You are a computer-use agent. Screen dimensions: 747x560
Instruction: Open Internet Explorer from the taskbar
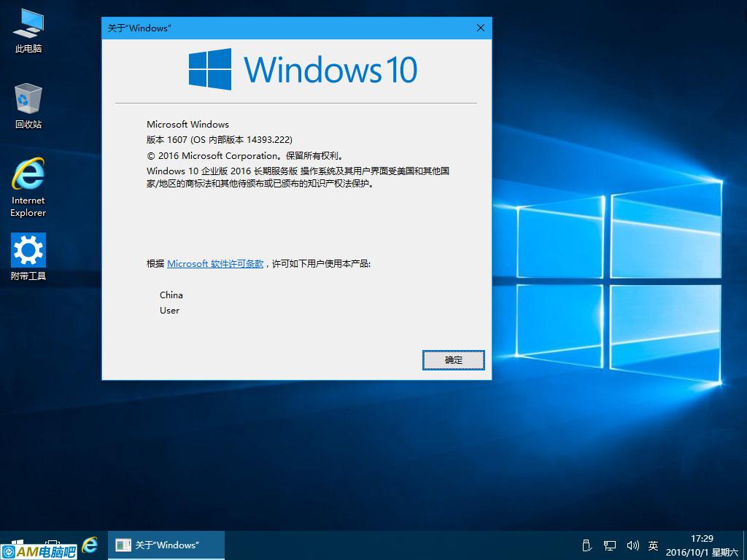[x=90, y=545]
